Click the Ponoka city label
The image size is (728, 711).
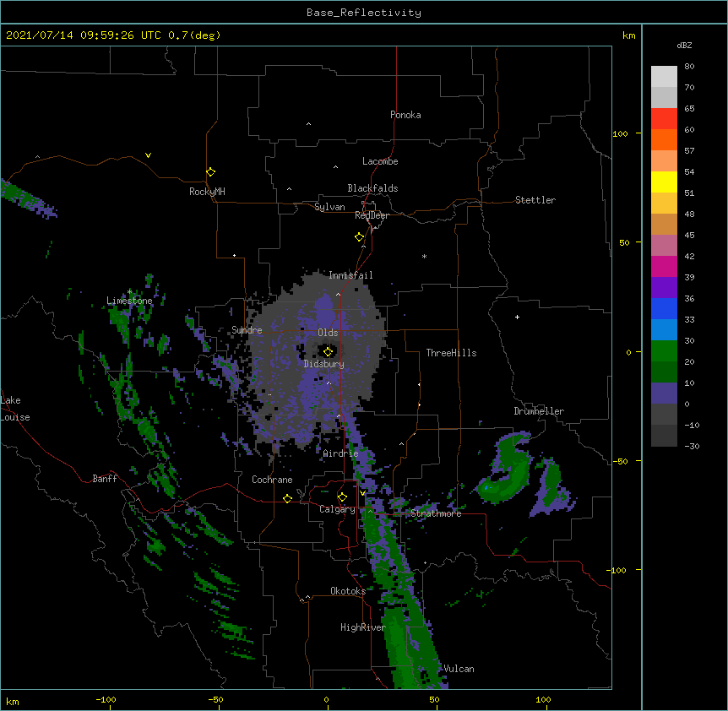pos(405,115)
